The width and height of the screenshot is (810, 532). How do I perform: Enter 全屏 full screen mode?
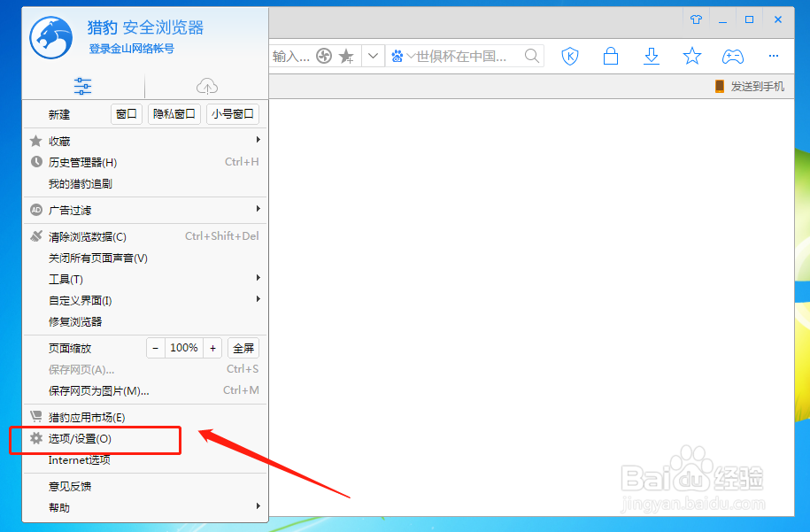click(243, 348)
